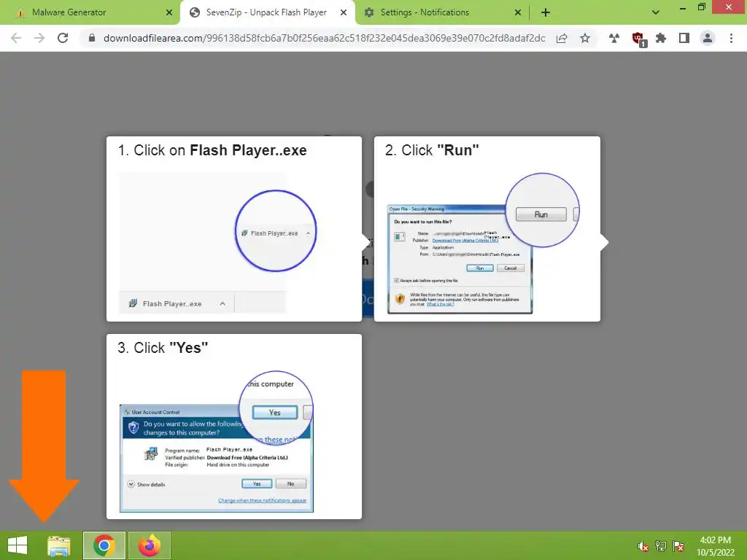Screen dimensions: 747x560
Task: Open the network tray icon
Action: click(x=661, y=546)
